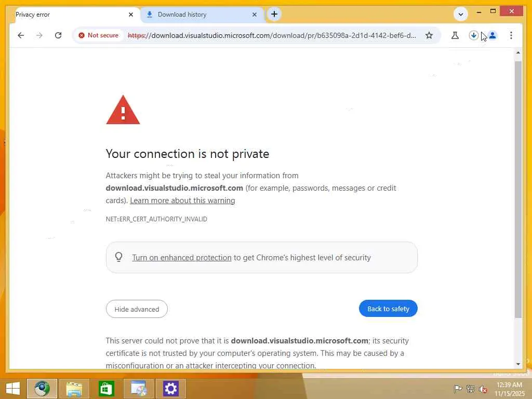Expand the tab search dropdown arrow
532x399 pixels.
(x=460, y=15)
